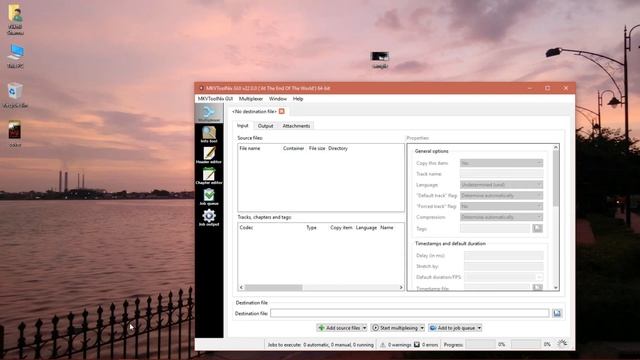Click the File name column header
640x360 pixels.
[x=250, y=148]
